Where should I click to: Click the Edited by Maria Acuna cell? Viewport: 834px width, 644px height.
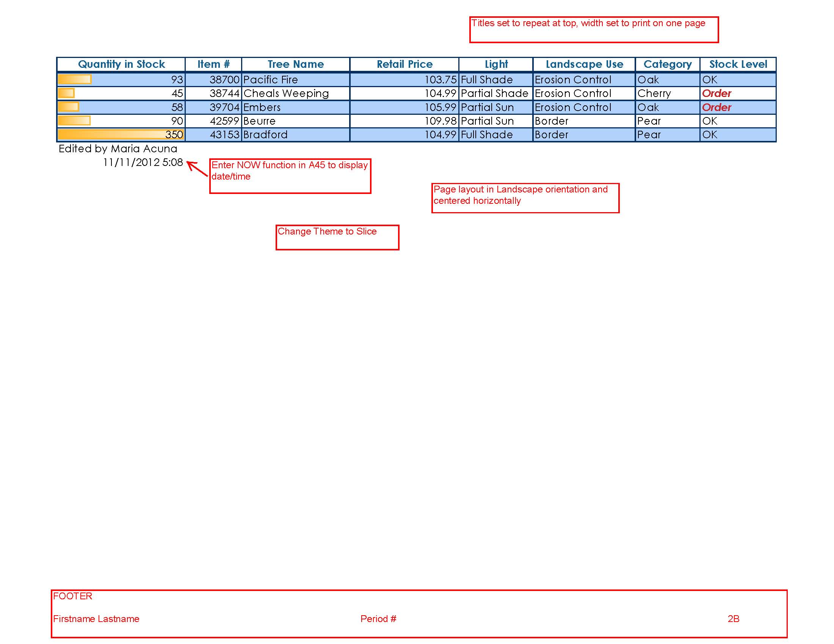point(118,149)
